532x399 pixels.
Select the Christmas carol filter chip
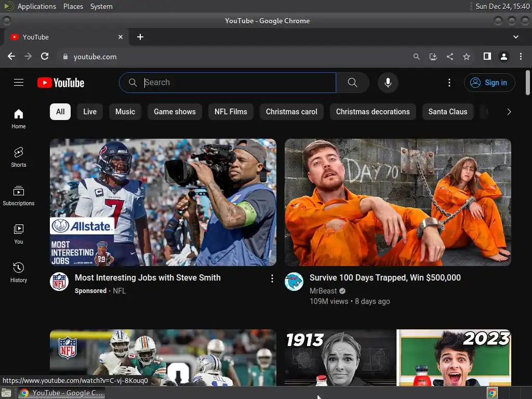[x=291, y=112]
